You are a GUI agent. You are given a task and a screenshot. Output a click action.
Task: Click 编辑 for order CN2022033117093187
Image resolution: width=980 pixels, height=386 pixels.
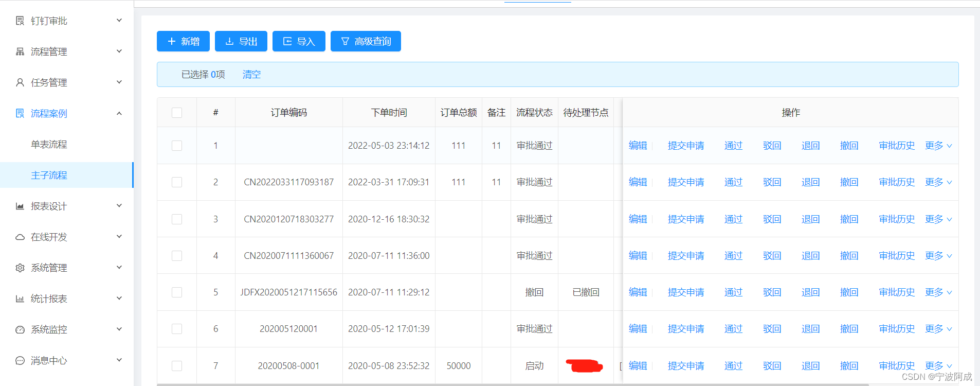[638, 182]
